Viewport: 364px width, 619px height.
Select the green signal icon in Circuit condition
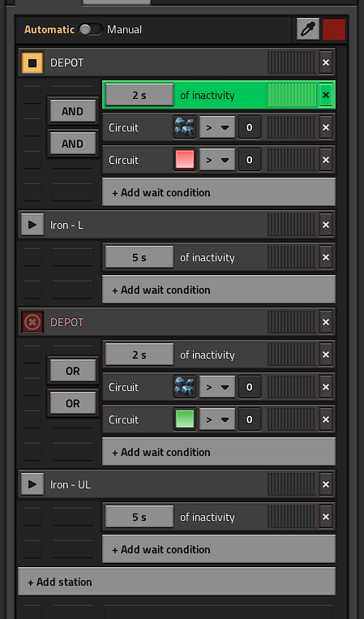coord(185,419)
